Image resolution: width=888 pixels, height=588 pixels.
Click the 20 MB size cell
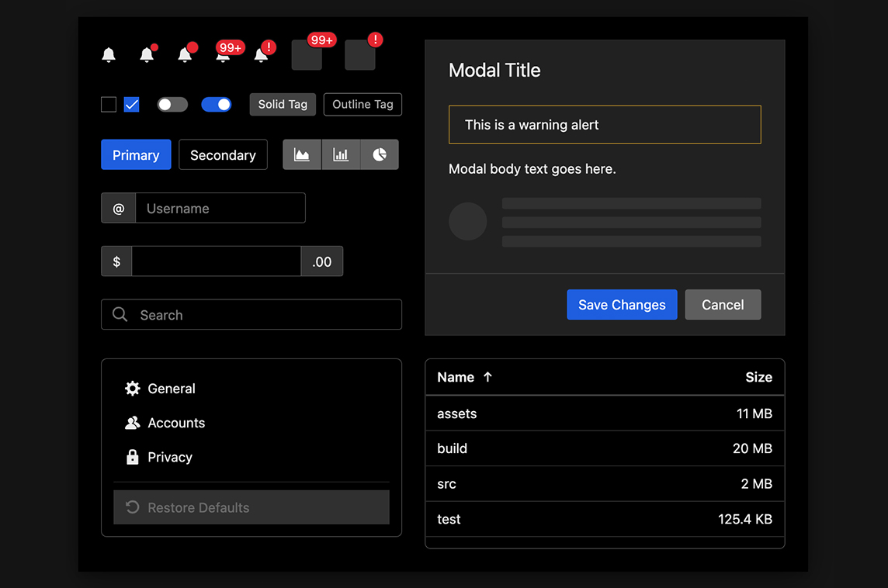[x=753, y=448]
